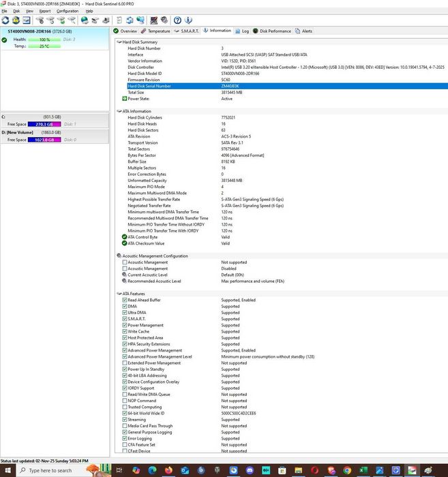The height and width of the screenshot is (477, 448).
Task: Select the Hard Disk Serial Number row
Action: 287,86
